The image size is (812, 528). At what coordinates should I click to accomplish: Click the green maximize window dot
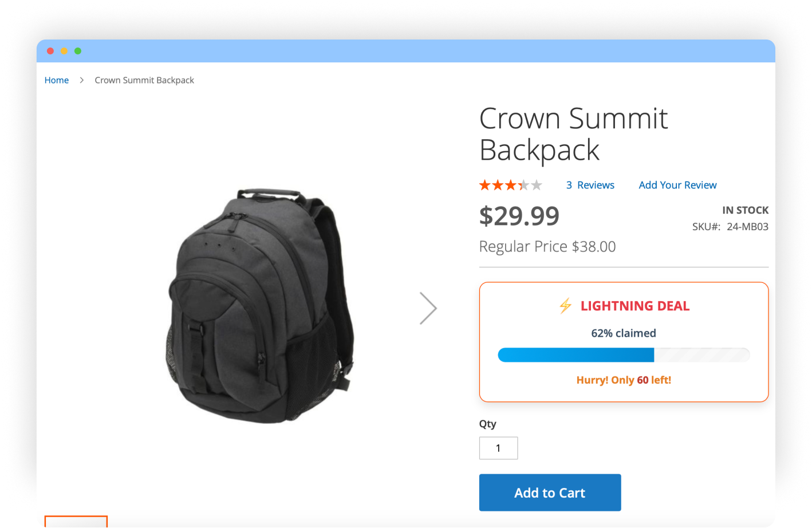78,51
